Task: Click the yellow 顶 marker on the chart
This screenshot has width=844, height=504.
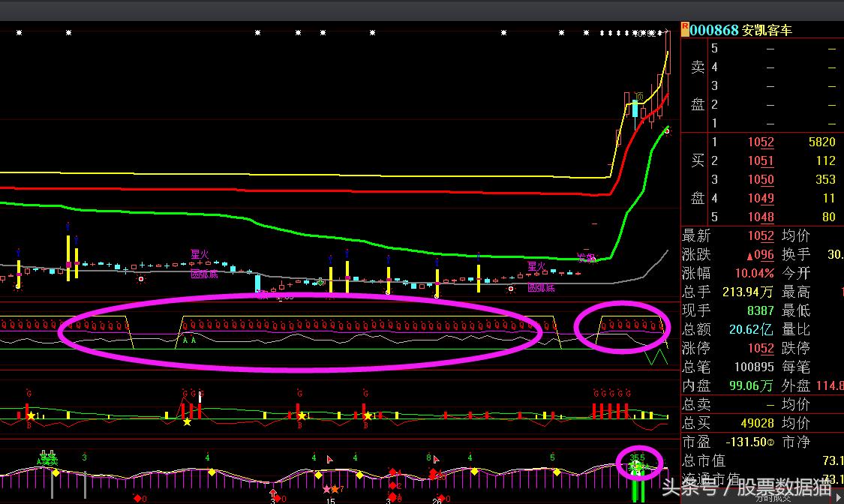Action: coord(639,96)
